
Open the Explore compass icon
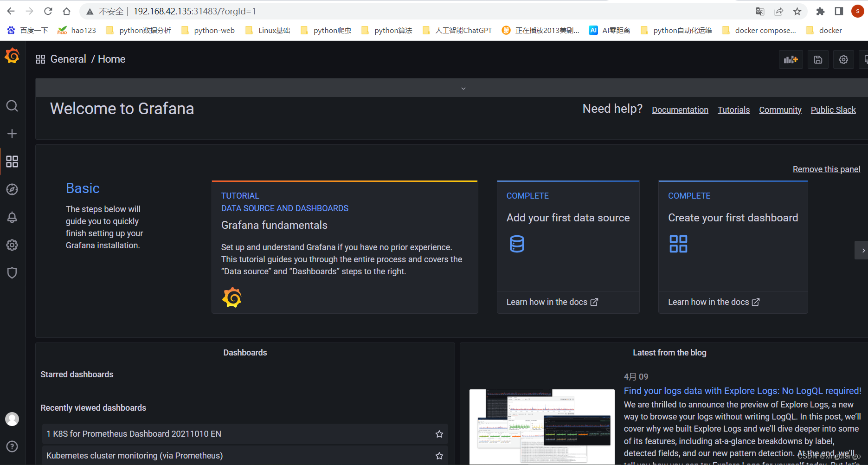[x=12, y=189]
